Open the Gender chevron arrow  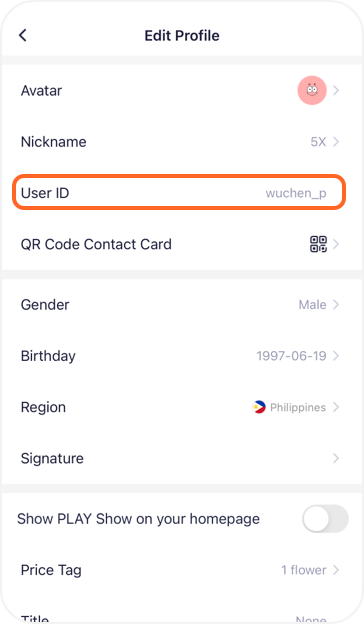[336, 304]
